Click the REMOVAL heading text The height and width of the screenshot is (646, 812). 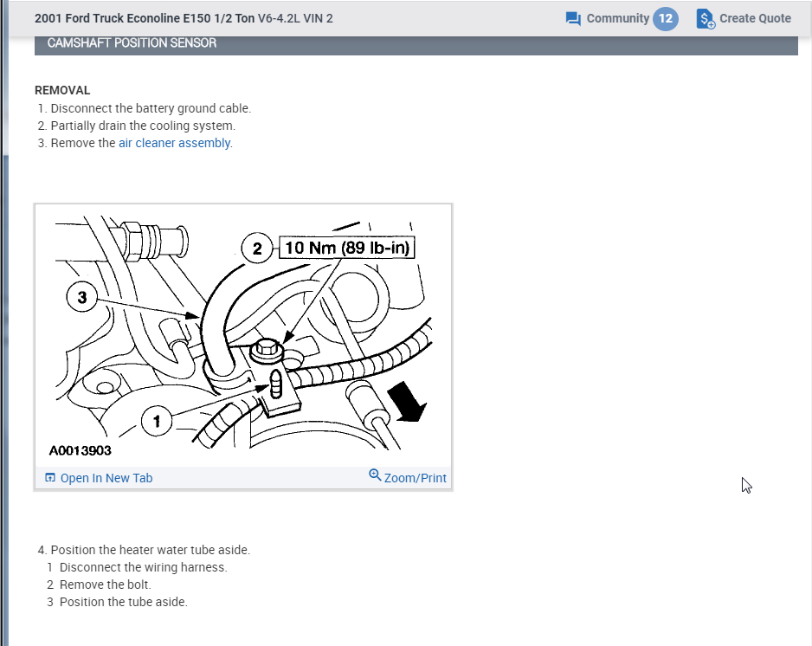(62, 90)
